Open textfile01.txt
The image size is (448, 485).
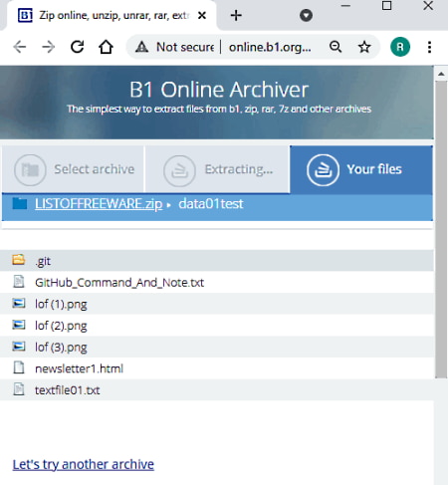tap(68, 390)
